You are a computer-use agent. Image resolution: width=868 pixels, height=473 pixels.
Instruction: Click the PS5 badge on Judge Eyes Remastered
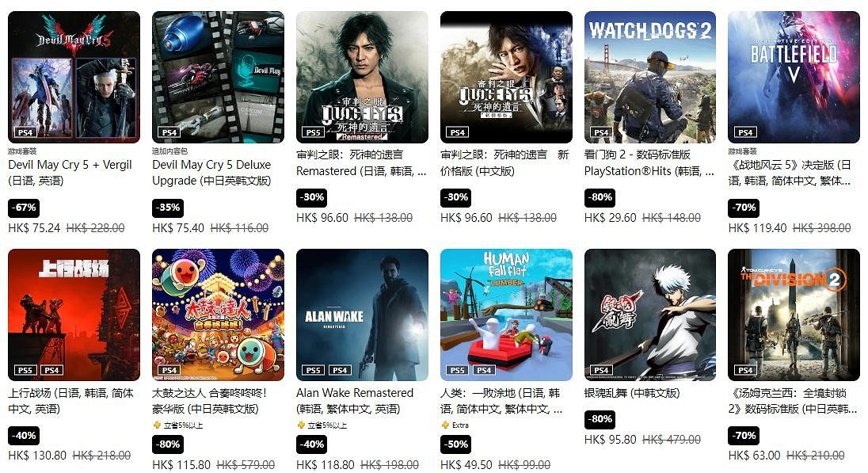tap(314, 132)
